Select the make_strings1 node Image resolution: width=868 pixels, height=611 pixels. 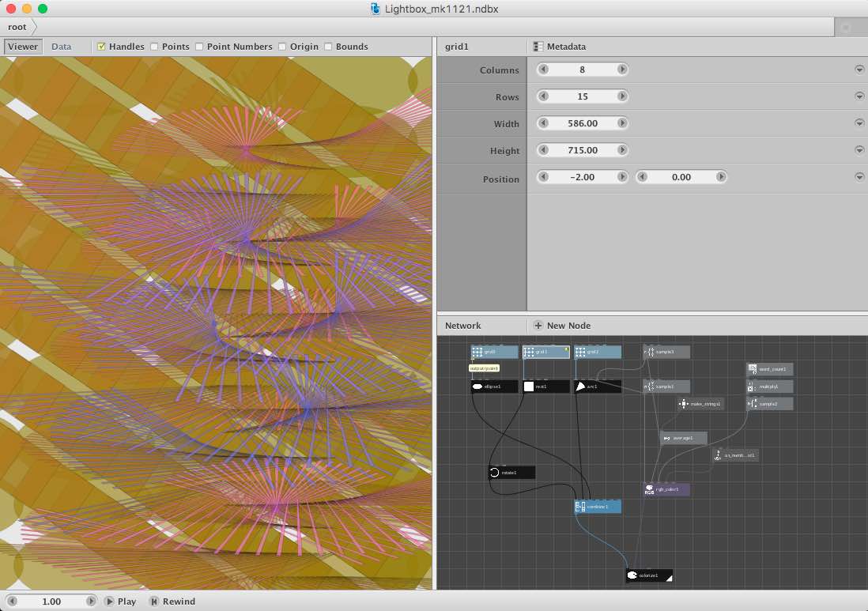click(x=701, y=404)
